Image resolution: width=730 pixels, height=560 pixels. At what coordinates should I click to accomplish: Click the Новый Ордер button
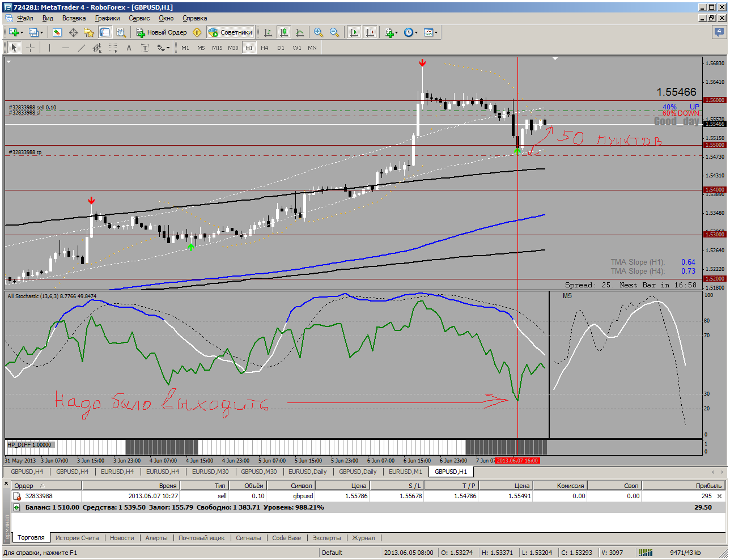pyautogui.click(x=162, y=32)
